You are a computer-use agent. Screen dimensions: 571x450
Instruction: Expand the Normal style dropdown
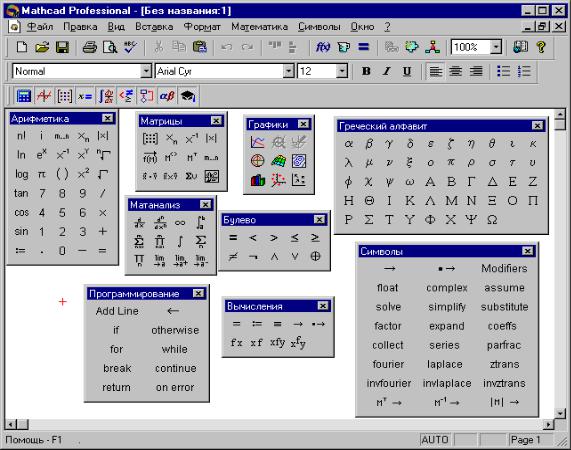[x=146, y=71]
